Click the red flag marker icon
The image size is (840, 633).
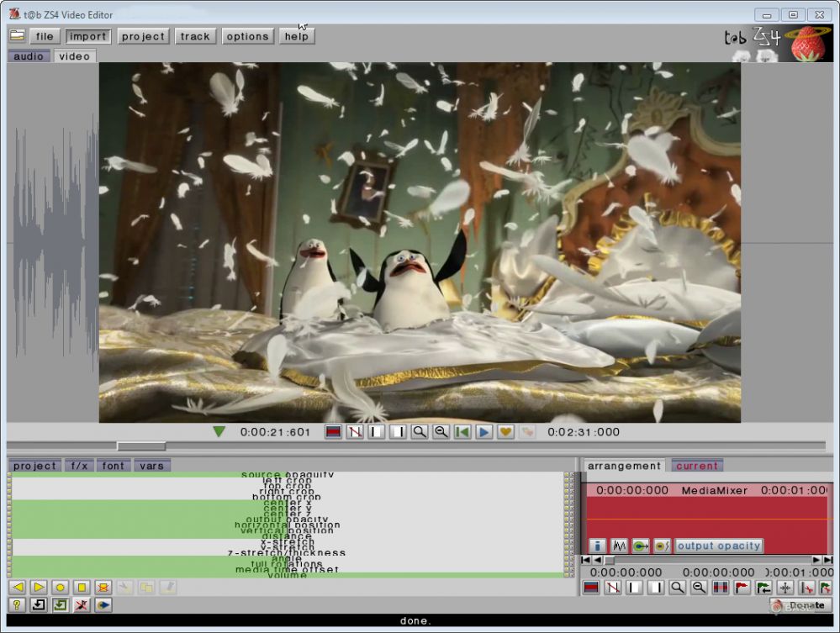(x=742, y=588)
